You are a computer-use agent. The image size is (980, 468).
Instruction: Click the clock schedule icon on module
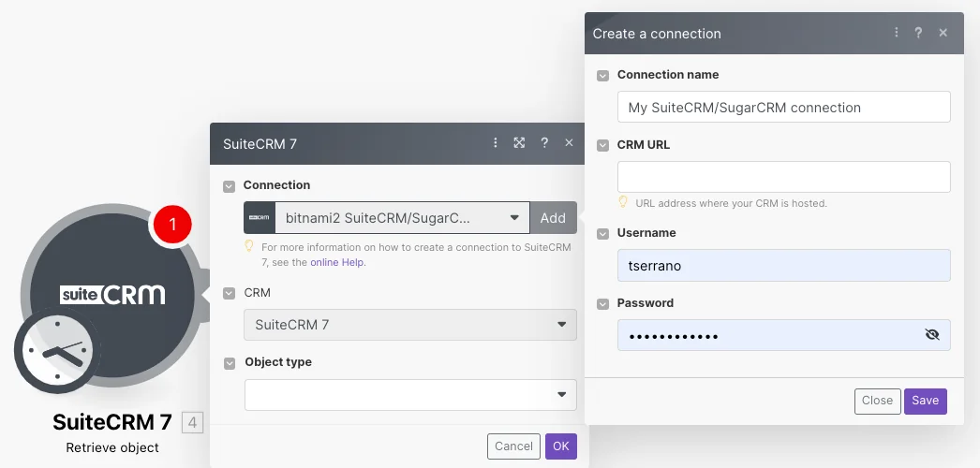58,351
